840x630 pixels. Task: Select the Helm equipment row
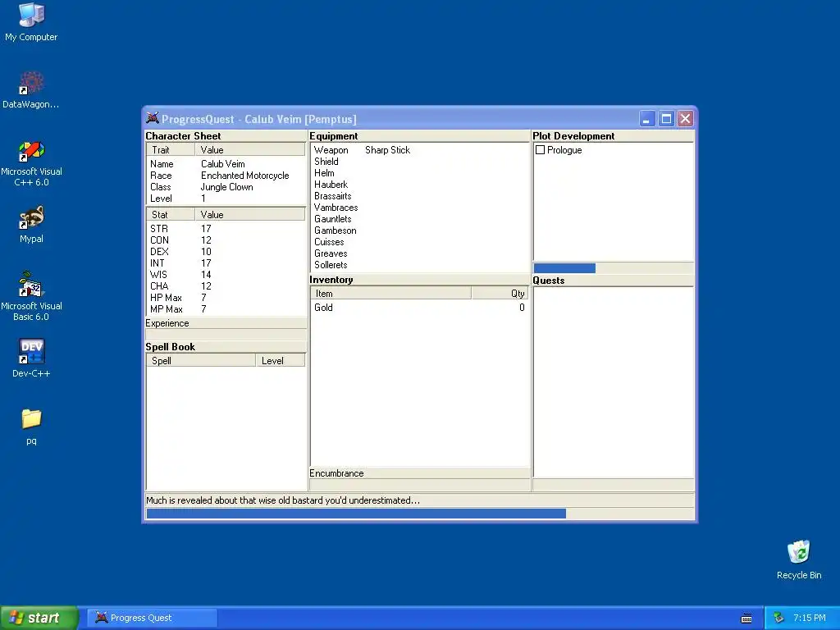click(x=420, y=173)
